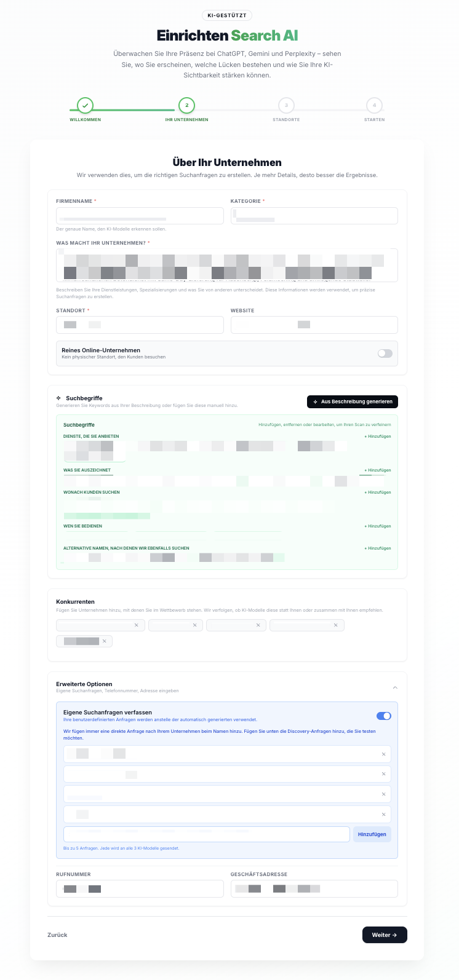Click the completed Willkommen step checkmark
This screenshot has height=980, width=459.
point(86,105)
